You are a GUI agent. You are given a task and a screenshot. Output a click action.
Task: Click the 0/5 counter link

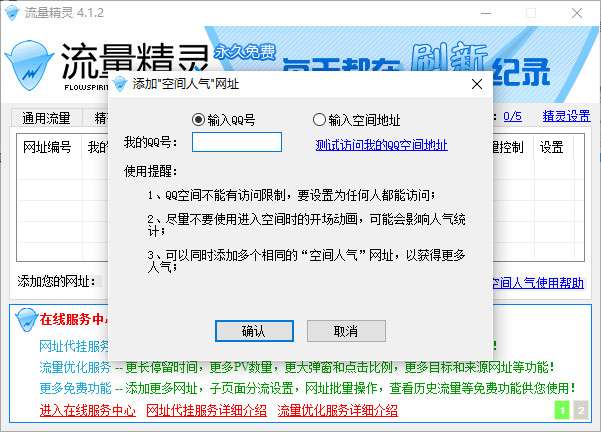click(x=512, y=116)
